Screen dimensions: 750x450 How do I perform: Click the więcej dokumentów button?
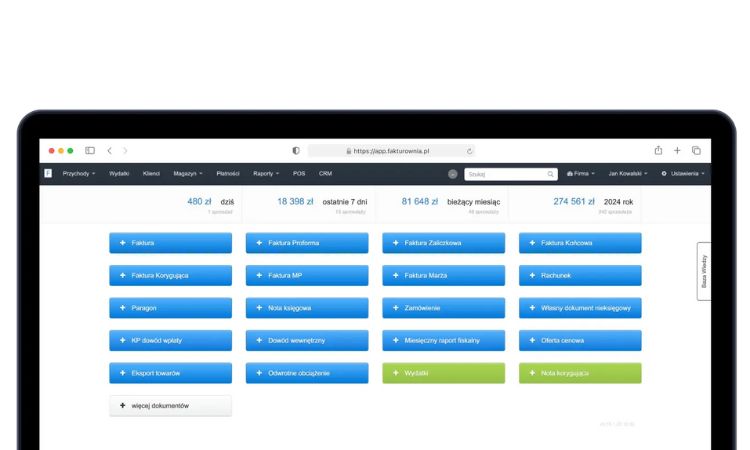170,406
